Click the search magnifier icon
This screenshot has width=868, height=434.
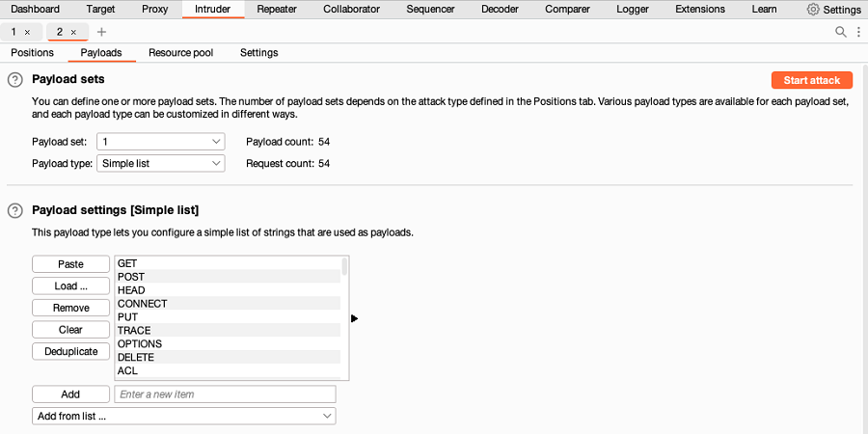coord(841,32)
